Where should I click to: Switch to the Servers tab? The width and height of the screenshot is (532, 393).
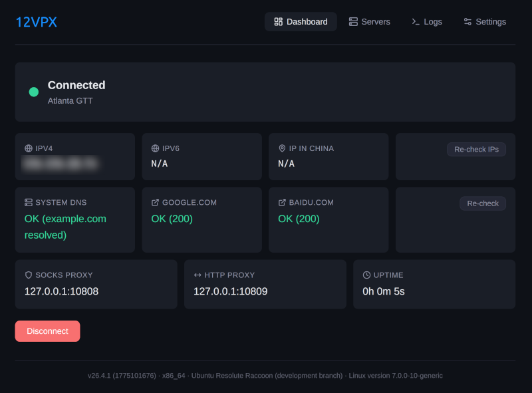[369, 22]
